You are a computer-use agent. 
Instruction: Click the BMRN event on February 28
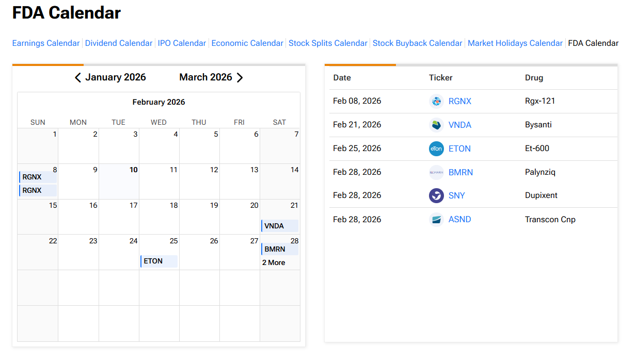pyautogui.click(x=280, y=249)
